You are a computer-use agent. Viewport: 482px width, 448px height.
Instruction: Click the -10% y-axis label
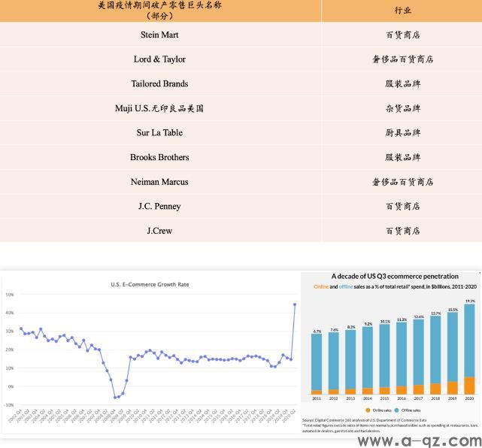click(x=8, y=405)
